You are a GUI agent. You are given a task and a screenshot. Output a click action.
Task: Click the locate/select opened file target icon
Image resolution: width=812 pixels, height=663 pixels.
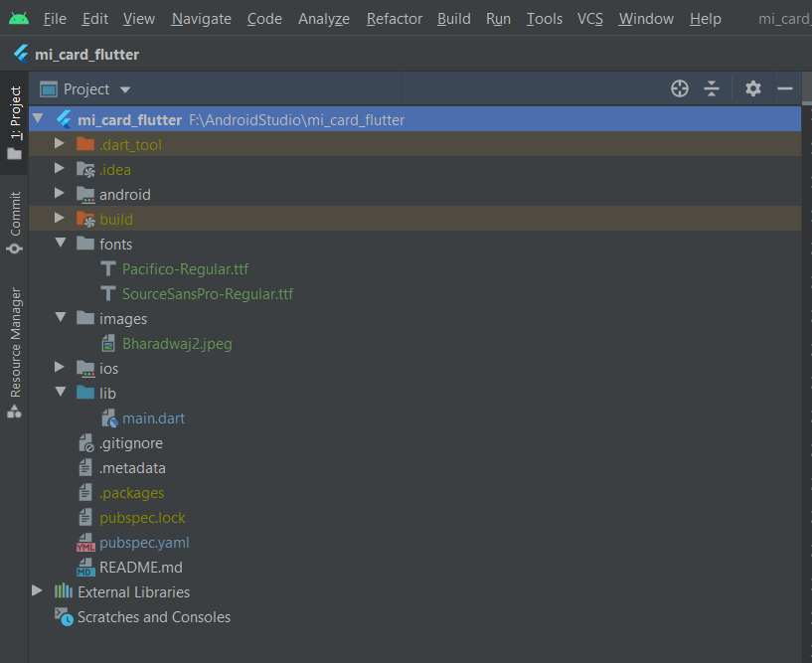[680, 88]
